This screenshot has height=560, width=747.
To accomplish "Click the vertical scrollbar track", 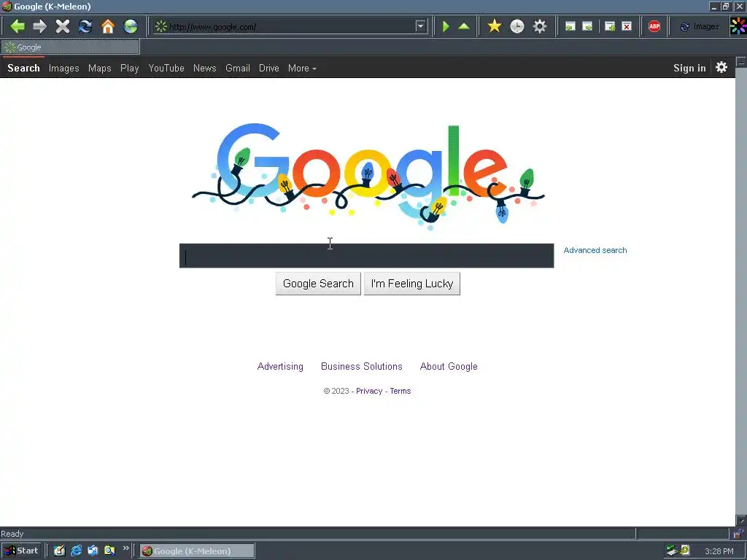I will tap(741, 290).
